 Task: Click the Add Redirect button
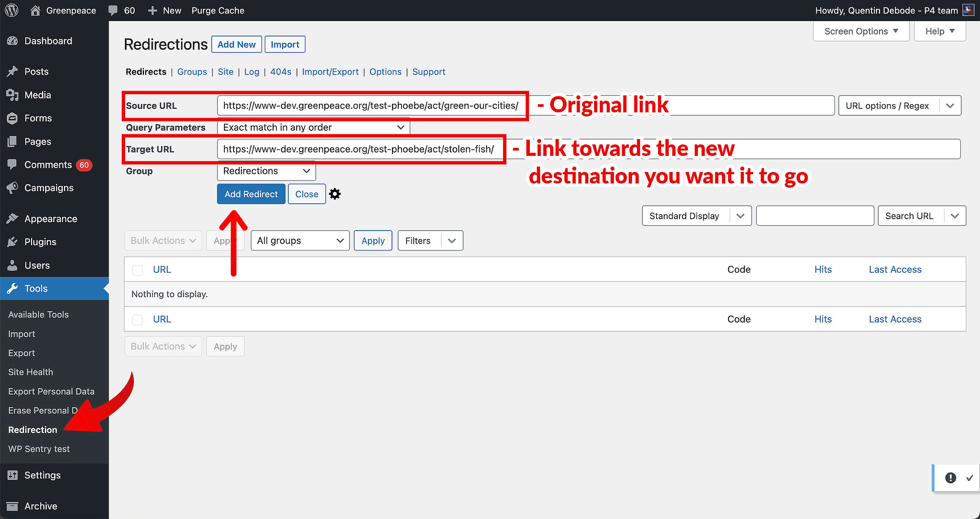click(251, 194)
